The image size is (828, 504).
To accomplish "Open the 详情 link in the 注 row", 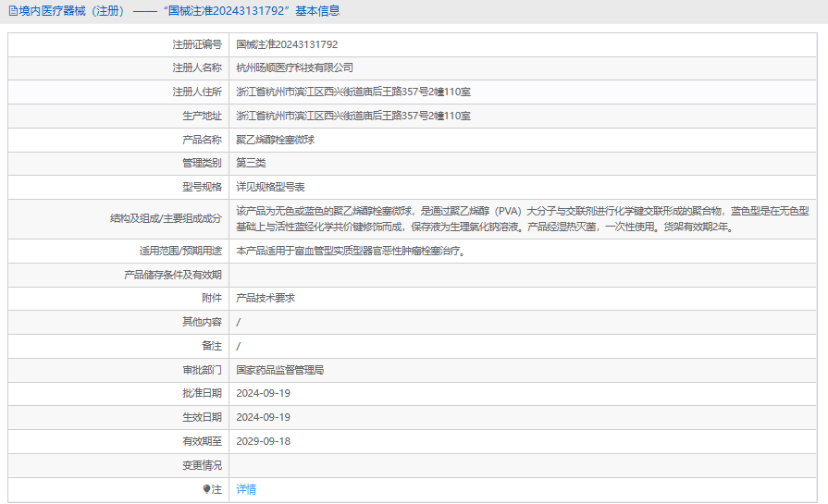I will point(246,489).
